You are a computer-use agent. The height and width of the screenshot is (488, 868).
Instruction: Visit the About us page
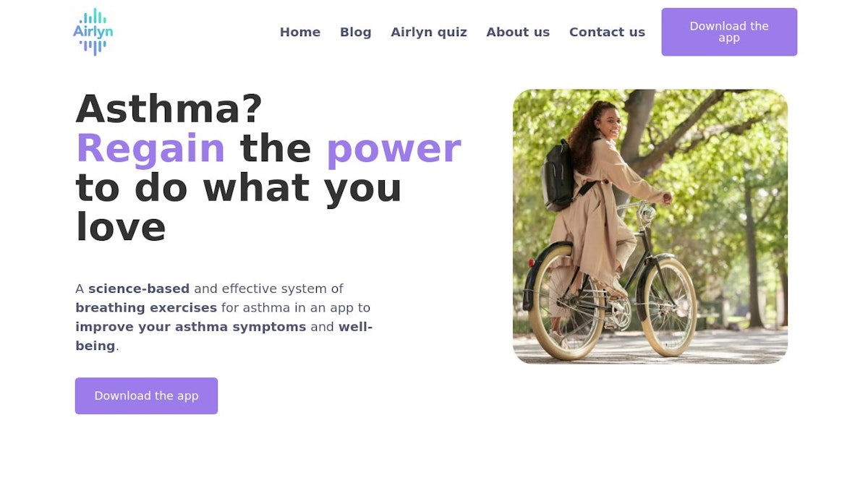[518, 32]
